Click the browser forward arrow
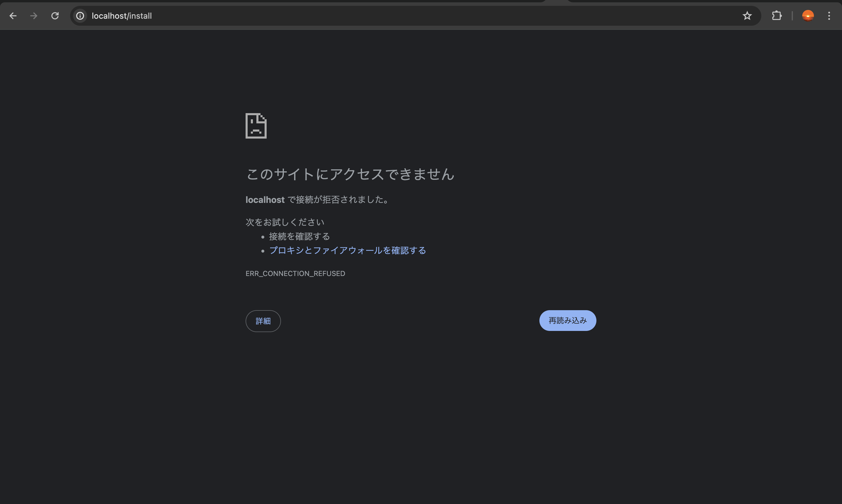The height and width of the screenshot is (504, 842). (34, 15)
